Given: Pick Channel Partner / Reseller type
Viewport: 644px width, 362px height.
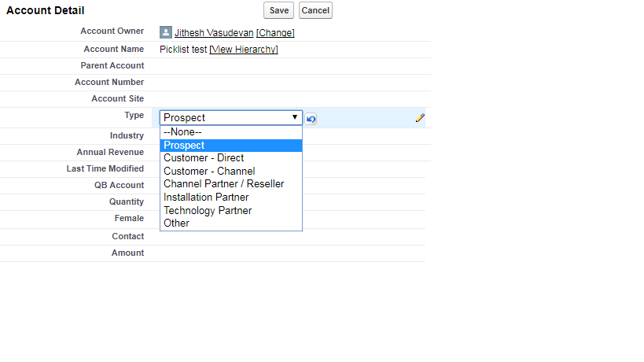Looking at the screenshot, I should click(x=223, y=184).
